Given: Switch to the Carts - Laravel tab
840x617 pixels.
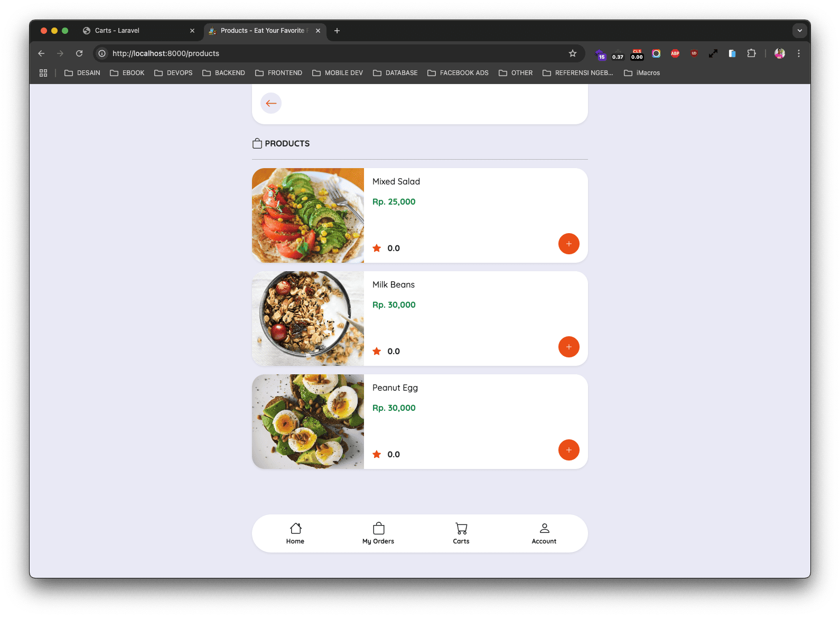Looking at the screenshot, I should pos(117,31).
